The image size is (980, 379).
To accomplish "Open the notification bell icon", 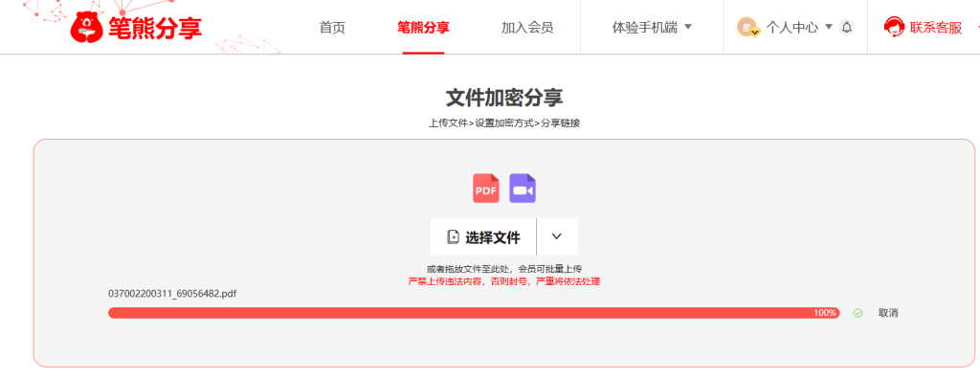I will (846, 27).
